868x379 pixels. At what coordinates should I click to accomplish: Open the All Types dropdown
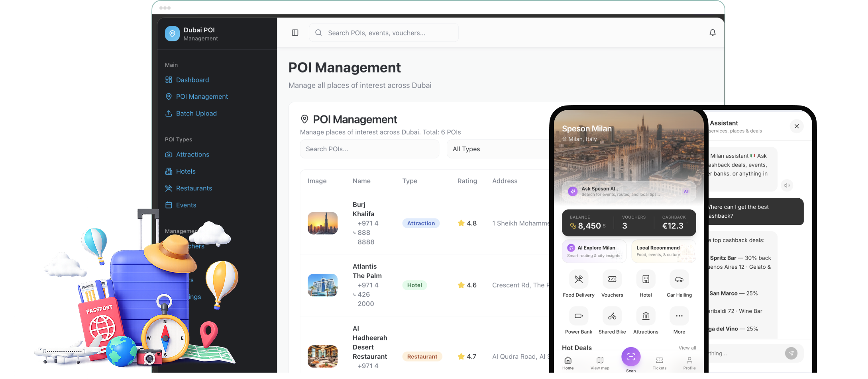498,149
